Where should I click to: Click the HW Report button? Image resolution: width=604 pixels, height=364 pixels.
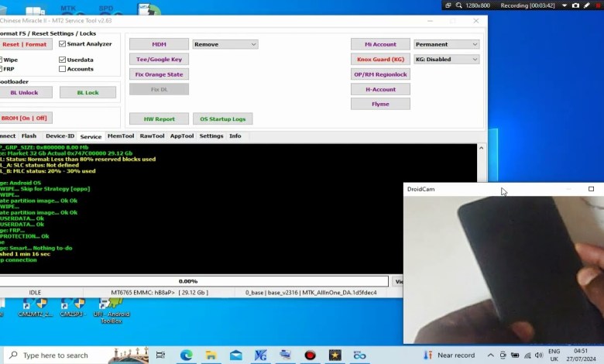159,119
